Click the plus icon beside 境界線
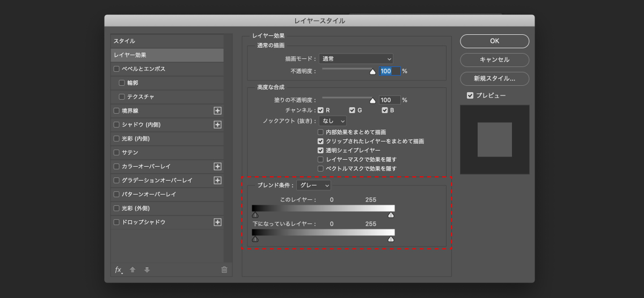Image resolution: width=644 pixels, height=298 pixels. click(x=217, y=111)
